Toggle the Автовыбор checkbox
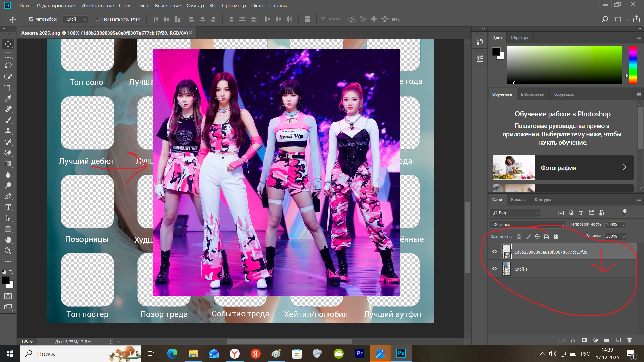The image size is (644, 362). 31,19
